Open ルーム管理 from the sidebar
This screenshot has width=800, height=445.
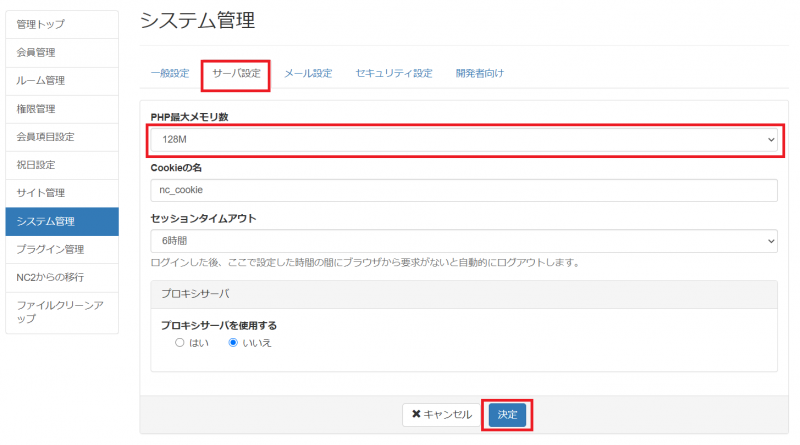[62, 80]
